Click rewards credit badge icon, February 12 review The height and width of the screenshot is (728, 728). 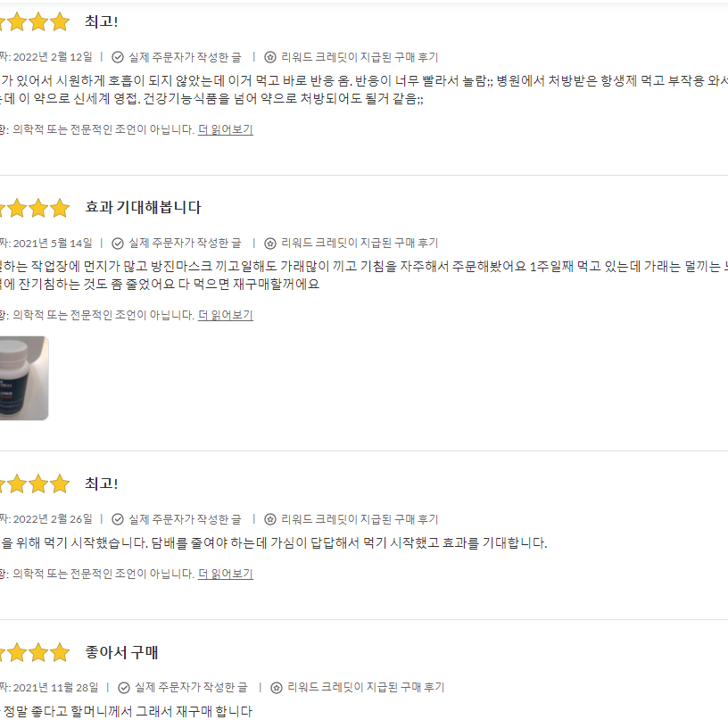coord(270,57)
